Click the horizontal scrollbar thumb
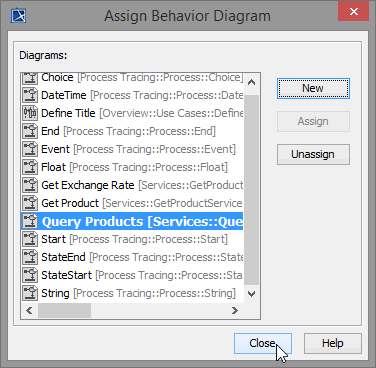This screenshot has height=368, width=376. (64, 310)
